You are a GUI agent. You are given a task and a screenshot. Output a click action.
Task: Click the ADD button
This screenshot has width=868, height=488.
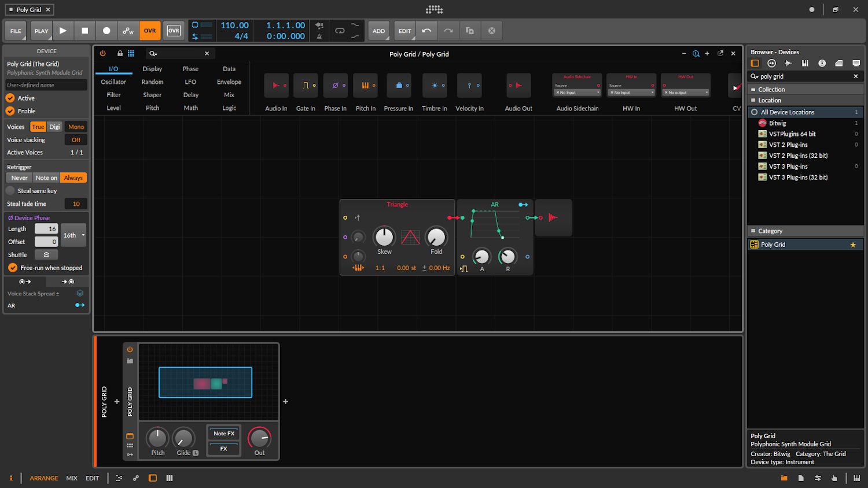click(x=379, y=31)
